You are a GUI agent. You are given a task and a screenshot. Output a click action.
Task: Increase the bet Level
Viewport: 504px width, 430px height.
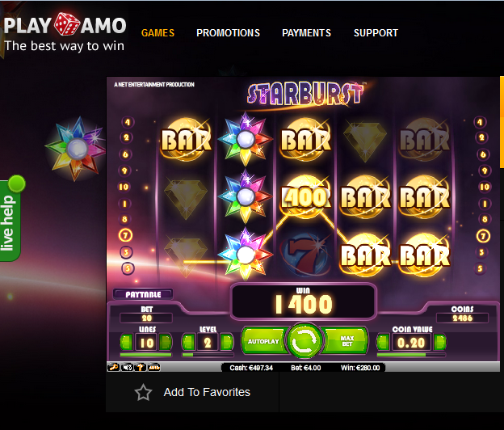(227, 342)
